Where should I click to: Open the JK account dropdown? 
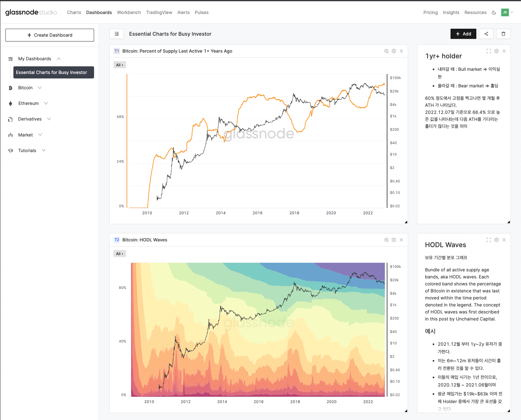click(507, 12)
